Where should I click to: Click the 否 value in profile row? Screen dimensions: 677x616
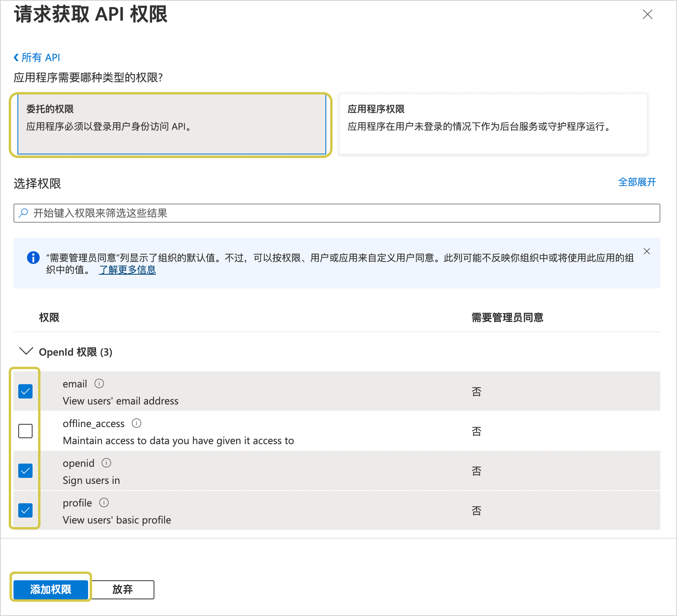pos(477,511)
